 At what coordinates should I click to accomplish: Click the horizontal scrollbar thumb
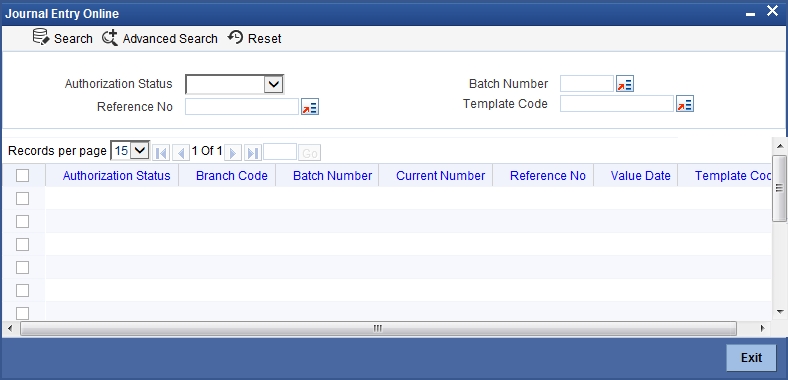378,329
